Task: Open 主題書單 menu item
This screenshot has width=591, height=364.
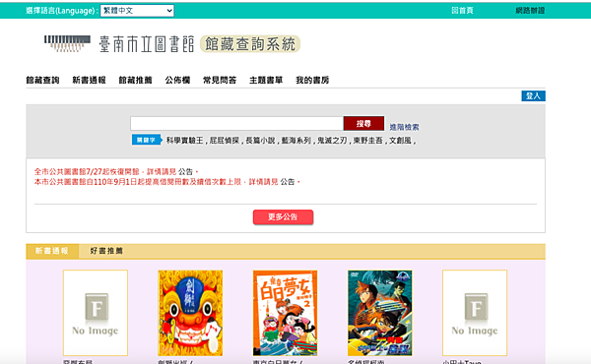Action: pos(266,80)
